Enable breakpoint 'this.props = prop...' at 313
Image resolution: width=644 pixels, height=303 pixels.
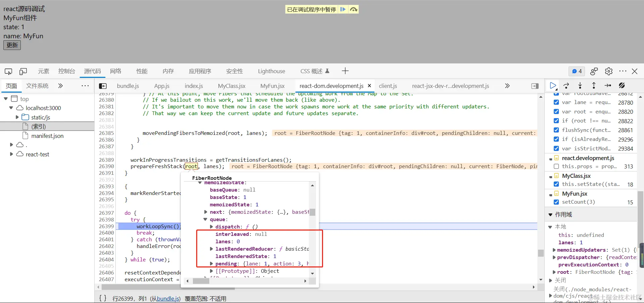[x=556, y=166]
